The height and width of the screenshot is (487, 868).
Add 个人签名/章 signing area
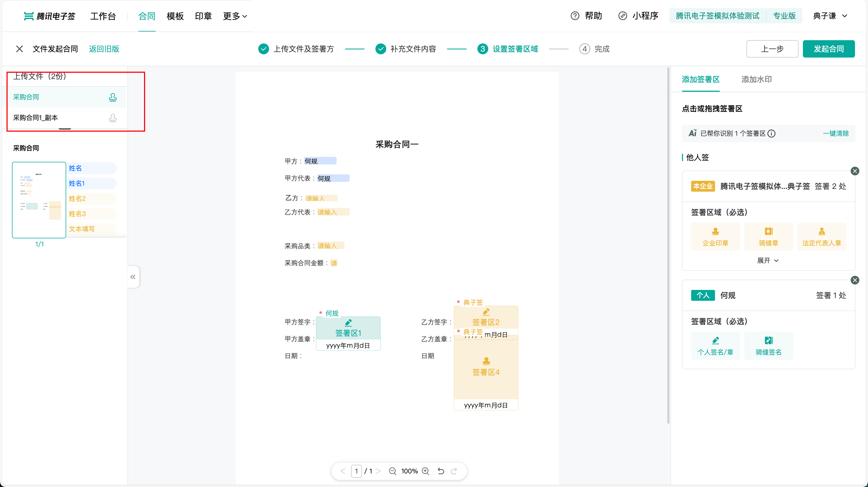(715, 346)
